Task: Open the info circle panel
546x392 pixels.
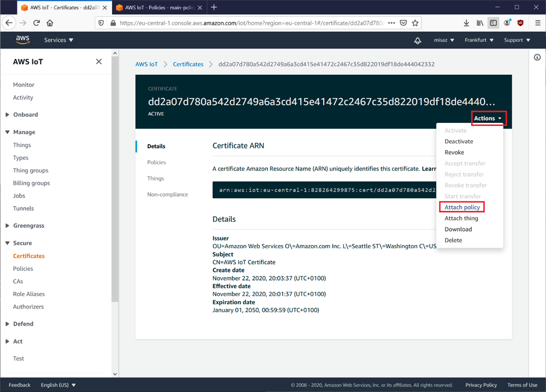Action: (x=537, y=57)
